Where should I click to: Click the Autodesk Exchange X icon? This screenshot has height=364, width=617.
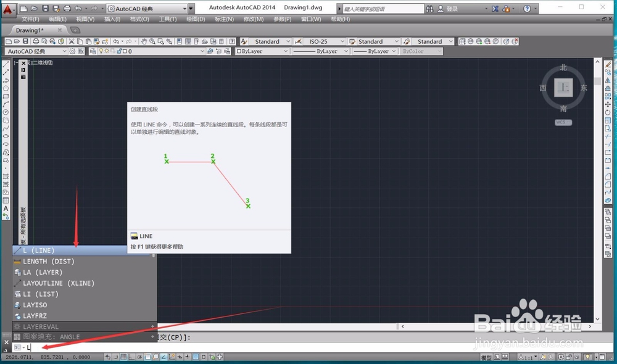(495, 8)
